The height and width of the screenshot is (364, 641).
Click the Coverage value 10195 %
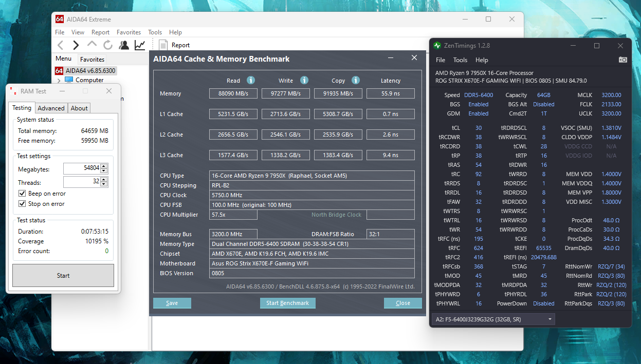click(x=97, y=241)
